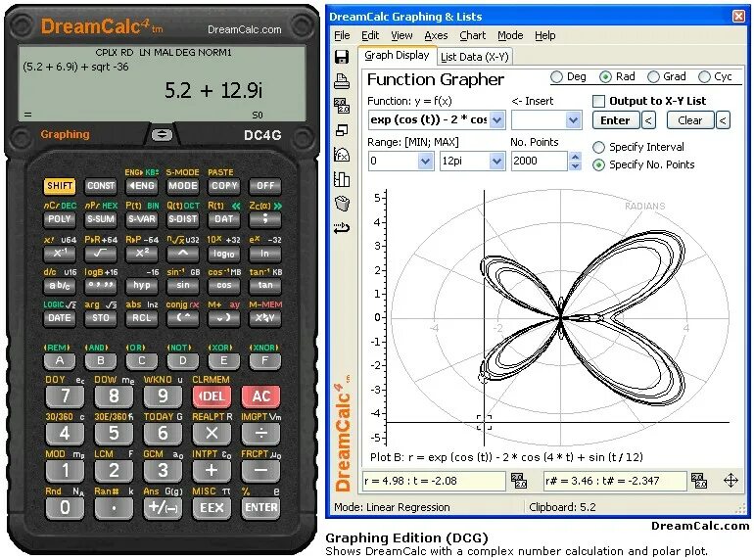Select Specify No. Points radio button
Screen dimensions: 754x560
pyautogui.click(x=598, y=164)
